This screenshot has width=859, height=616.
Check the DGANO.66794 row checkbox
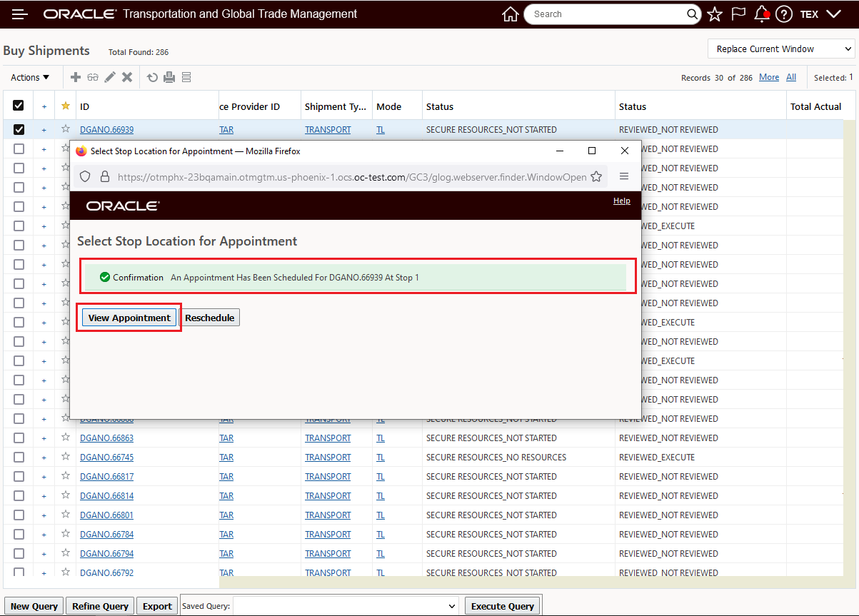click(x=19, y=553)
